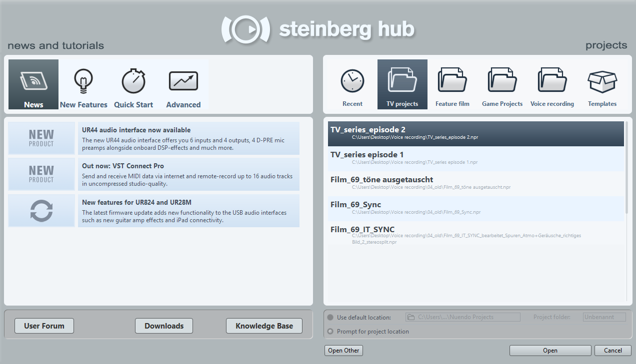This screenshot has height=364, width=636.
Task: Click the Project folder name field
Action: click(604, 317)
